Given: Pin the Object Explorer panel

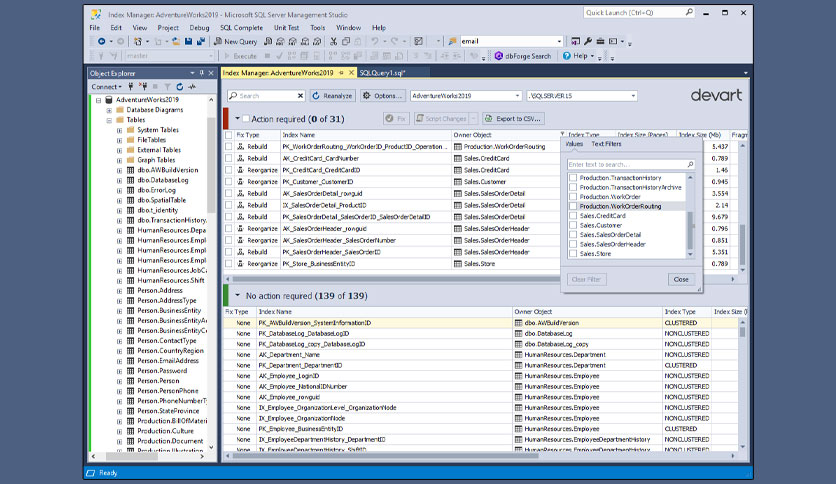Looking at the screenshot, I should coord(202,73).
